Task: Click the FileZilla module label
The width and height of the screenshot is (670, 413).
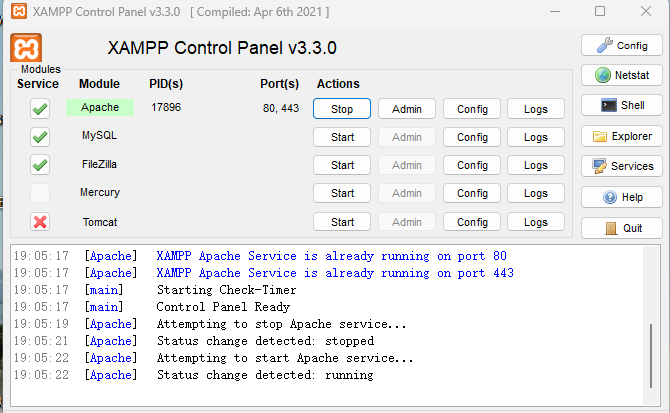Action: (99, 164)
